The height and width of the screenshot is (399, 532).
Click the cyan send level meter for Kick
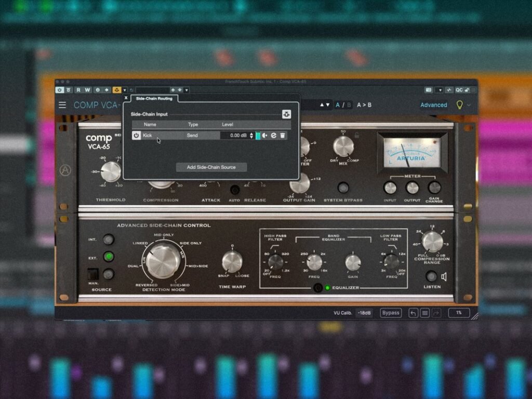point(258,136)
